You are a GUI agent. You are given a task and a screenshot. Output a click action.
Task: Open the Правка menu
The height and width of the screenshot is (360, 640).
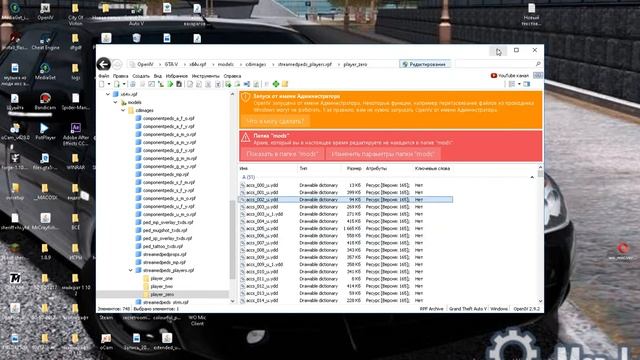120,76
